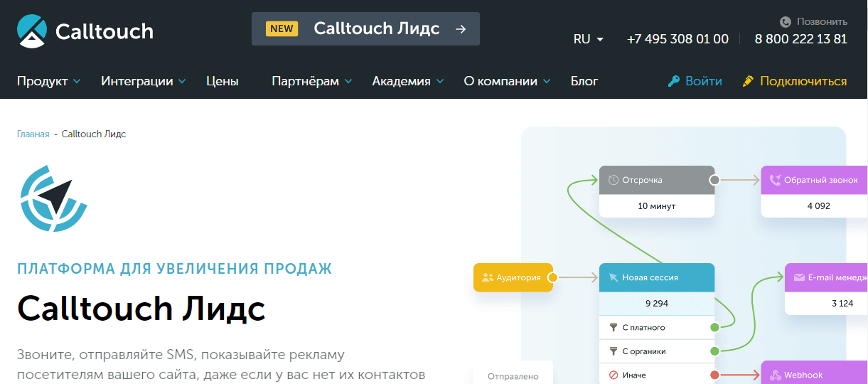Click the key icon beside Войти

coord(674,81)
